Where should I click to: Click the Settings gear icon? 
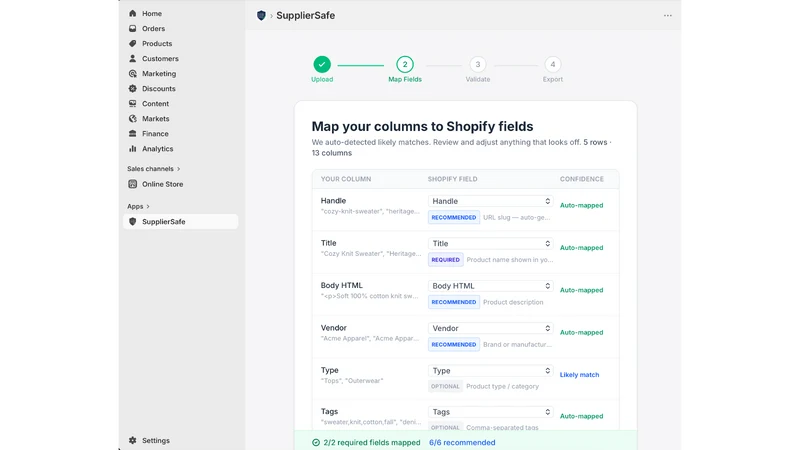tap(133, 440)
